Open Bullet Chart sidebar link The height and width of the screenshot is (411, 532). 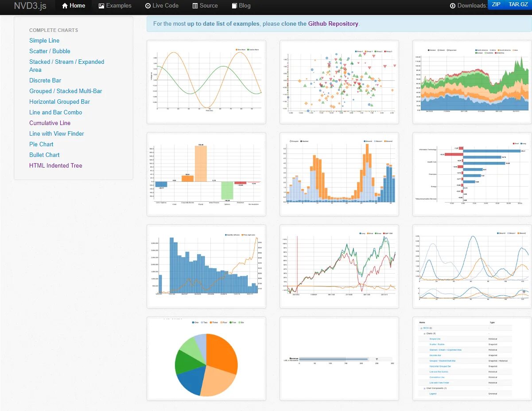tap(44, 155)
